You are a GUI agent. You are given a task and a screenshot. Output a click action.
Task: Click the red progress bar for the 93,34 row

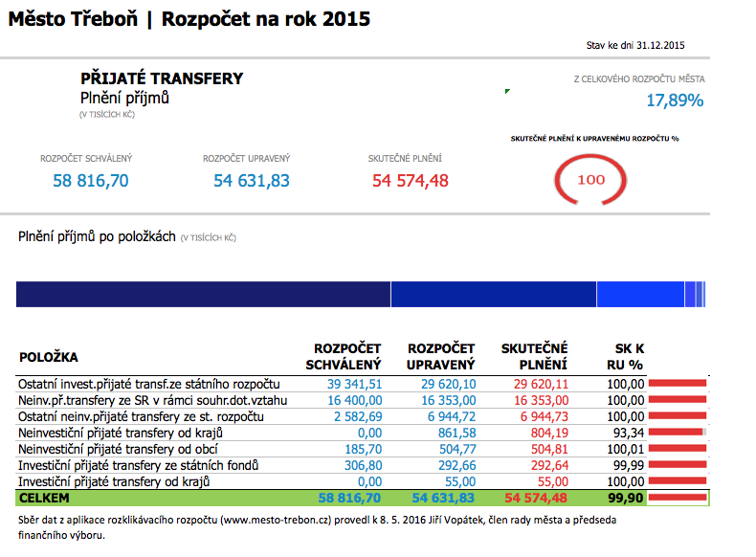(x=677, y=432)
